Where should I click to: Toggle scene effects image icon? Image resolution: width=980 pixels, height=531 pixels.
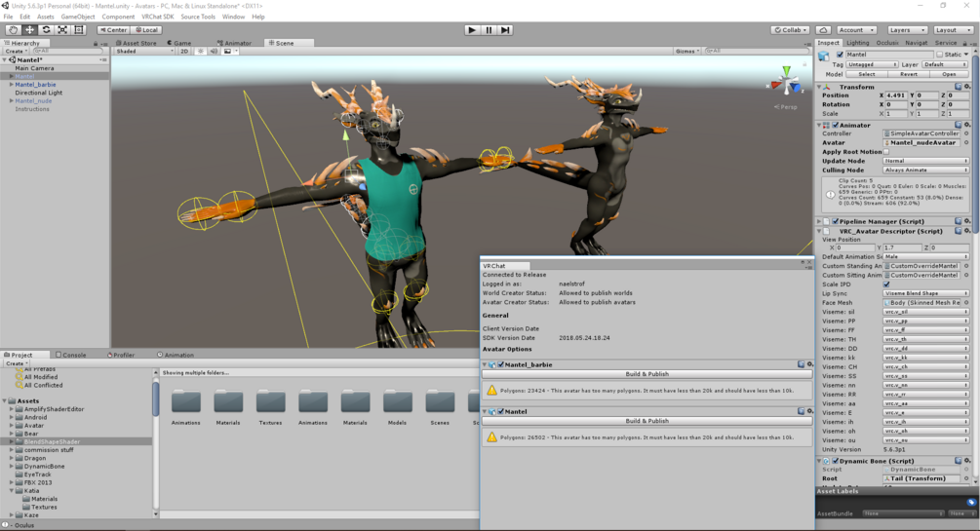(x=227, y=52)
